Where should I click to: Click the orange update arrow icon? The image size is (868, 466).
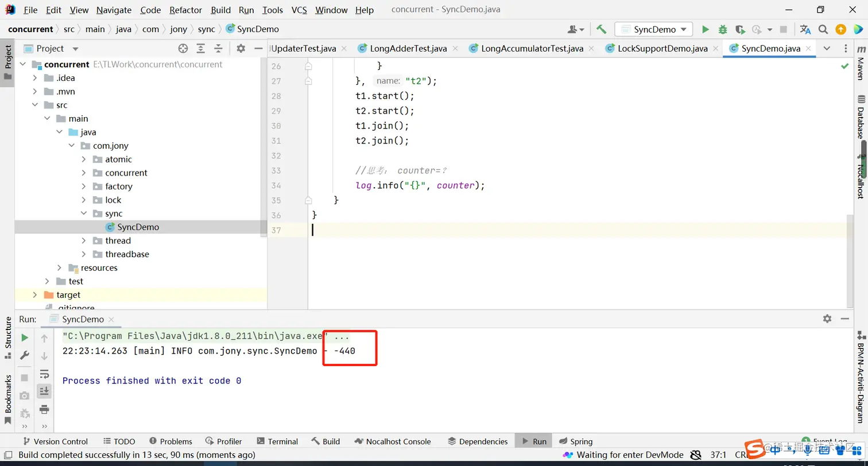pyautogui.click(x=840, y=29)
